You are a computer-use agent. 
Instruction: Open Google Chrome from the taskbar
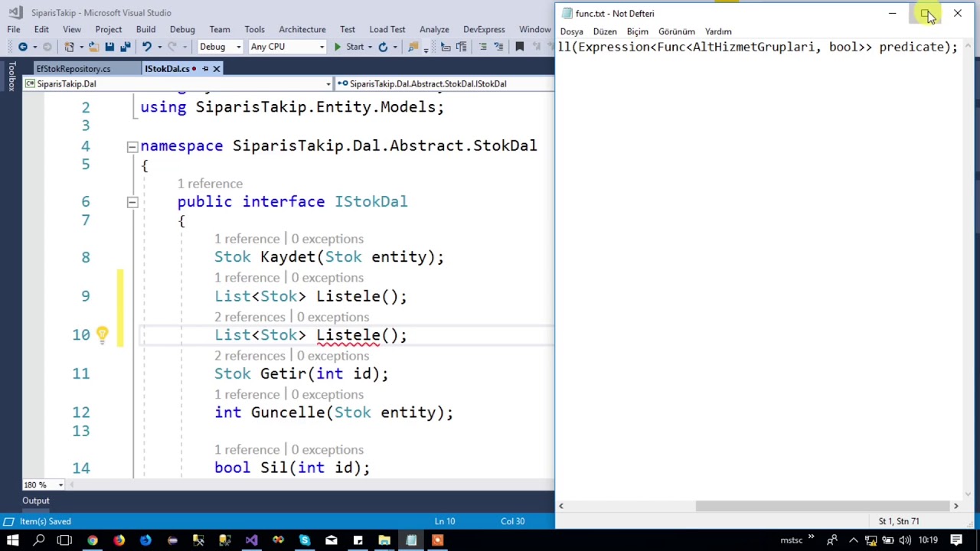[x=92, y=540]
